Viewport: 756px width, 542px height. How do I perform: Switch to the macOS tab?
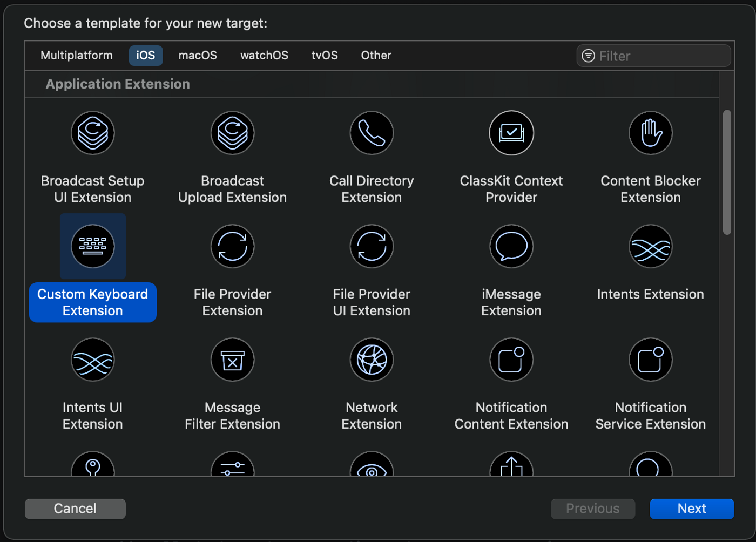point(198,56)
